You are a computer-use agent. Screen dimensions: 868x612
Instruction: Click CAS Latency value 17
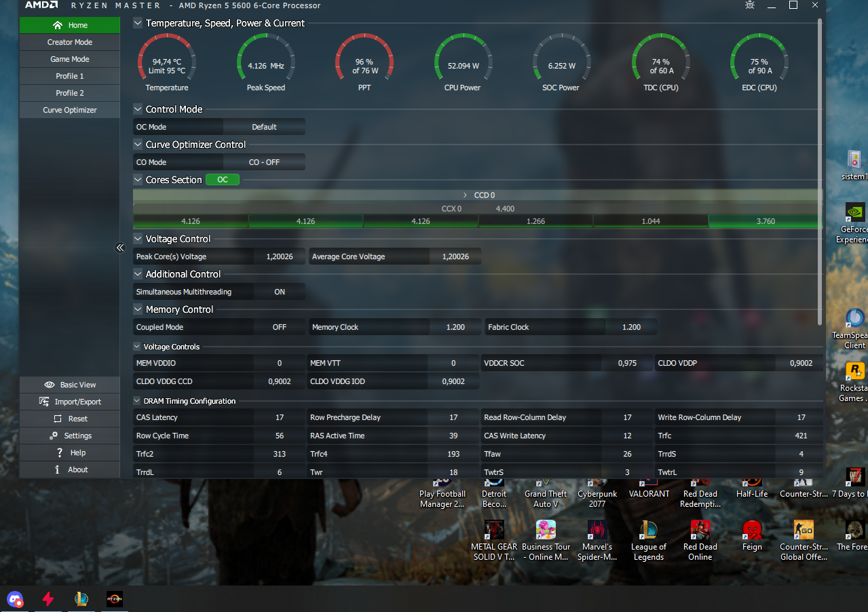click(280, 417)
